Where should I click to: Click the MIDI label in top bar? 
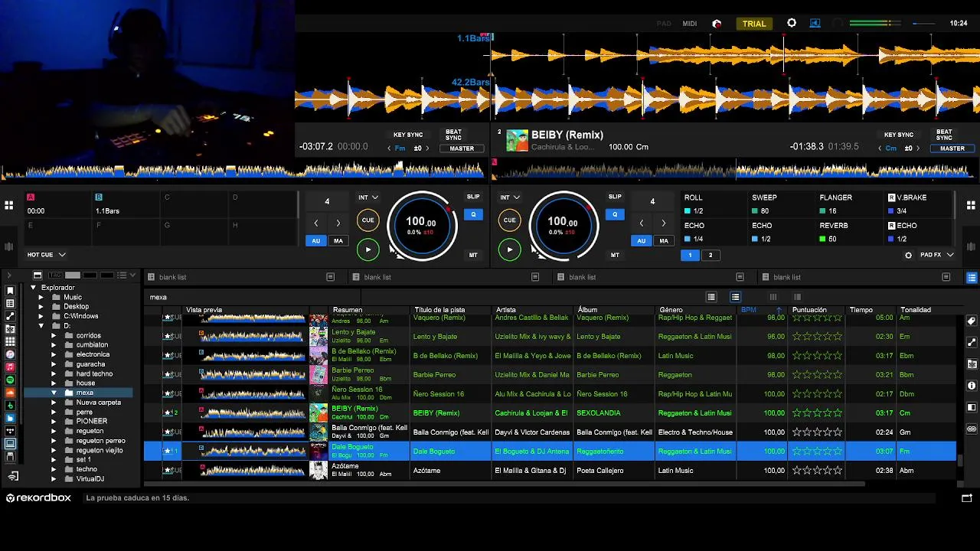point(690,24)
